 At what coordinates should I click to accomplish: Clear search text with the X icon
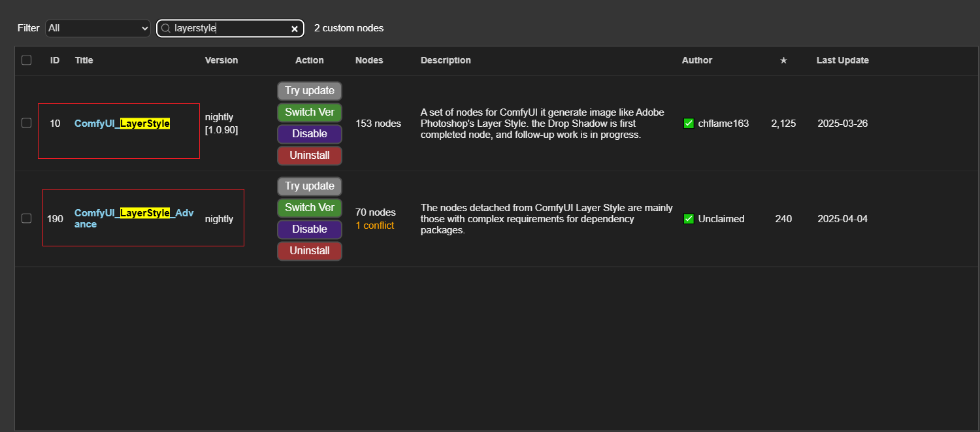coord(295,29)
